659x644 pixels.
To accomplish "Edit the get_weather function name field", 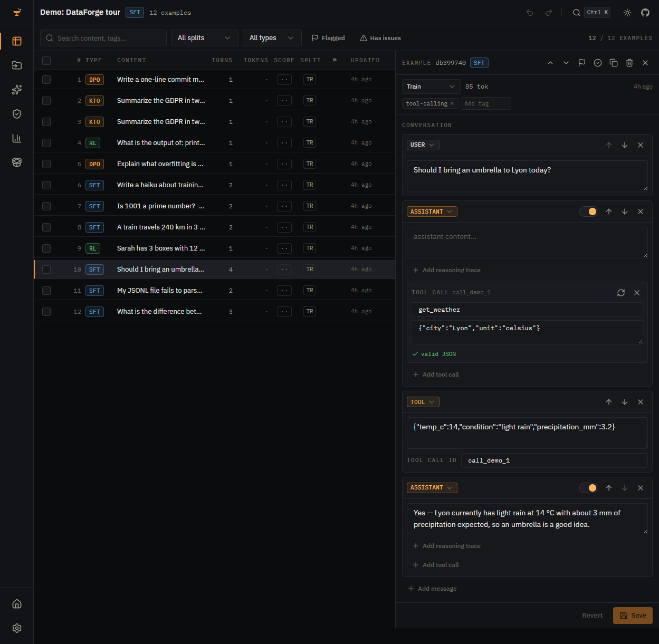I will click(527, 310).
